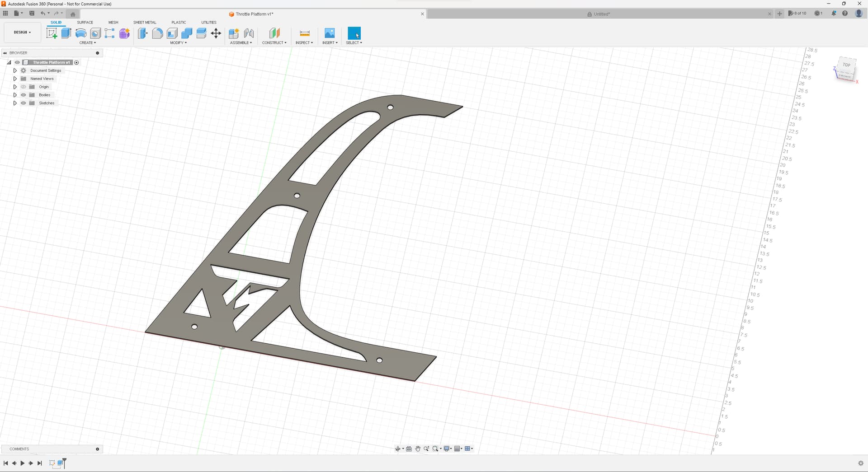Switch to the SURFACE tab

pos(85,22)
